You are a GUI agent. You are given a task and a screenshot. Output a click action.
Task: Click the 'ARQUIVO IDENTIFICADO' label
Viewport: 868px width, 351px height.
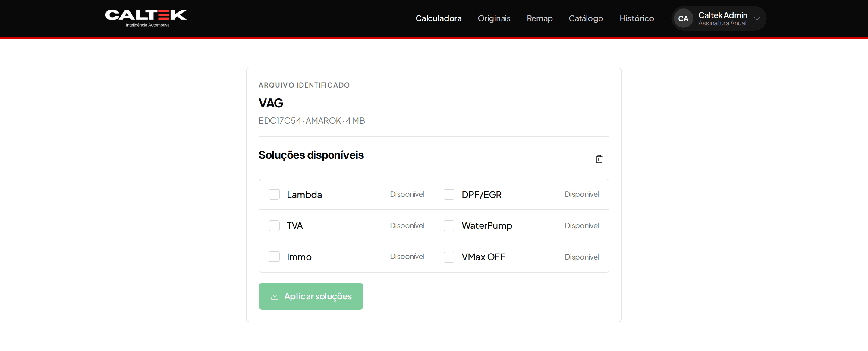(x=304, y=85)
